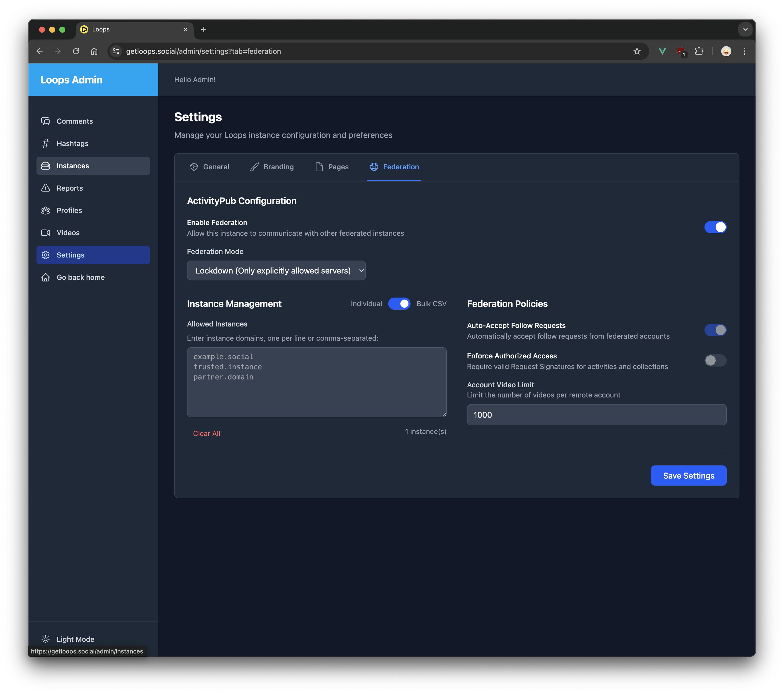This screenshot has height=694, width=784.
Task: Toggle Auto-Accept Follow Requests switch
Action: click(x=715, y=330)
